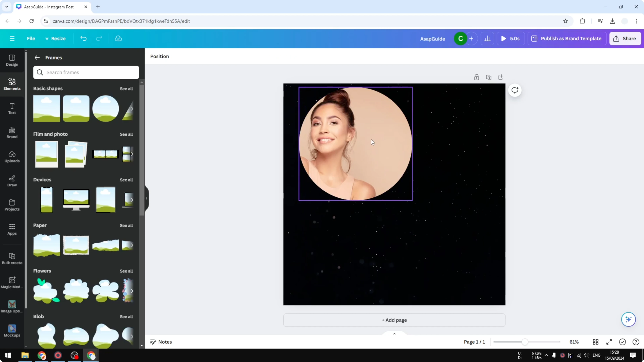
Task: Show more Basic shapes with arrow
Action: [132, 108]
